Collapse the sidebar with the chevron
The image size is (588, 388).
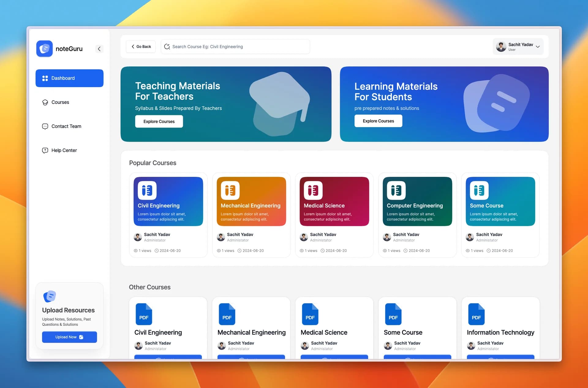click(x=99, y=49)
